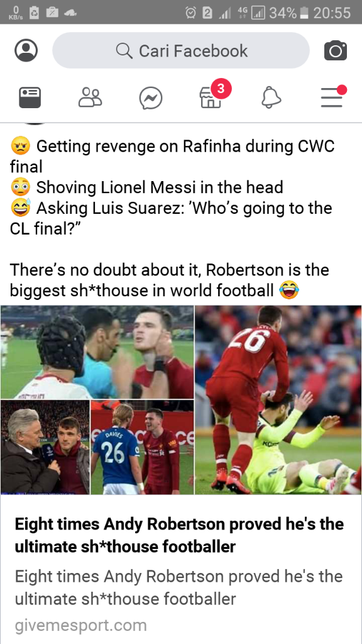Screen dimensions: 362x644
Task: Open the referee and Robertson photo
Action: 97,352
